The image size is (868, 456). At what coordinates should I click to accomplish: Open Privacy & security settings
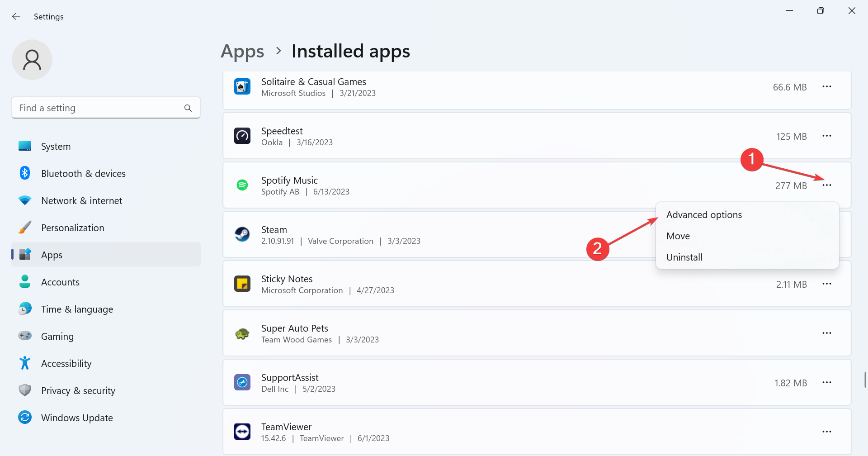(106, 390)
